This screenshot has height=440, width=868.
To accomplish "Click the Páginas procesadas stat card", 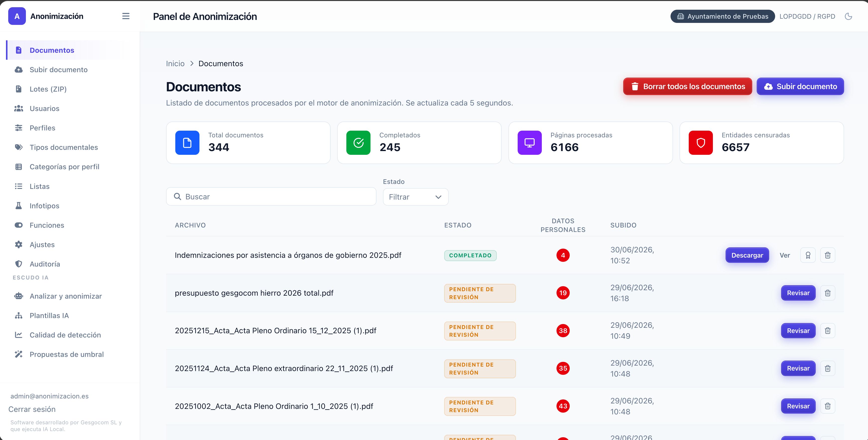I will pos(591,143).
